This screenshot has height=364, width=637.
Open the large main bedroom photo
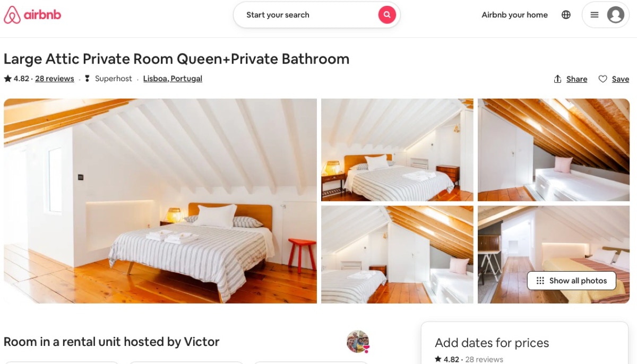pos(160,201)
